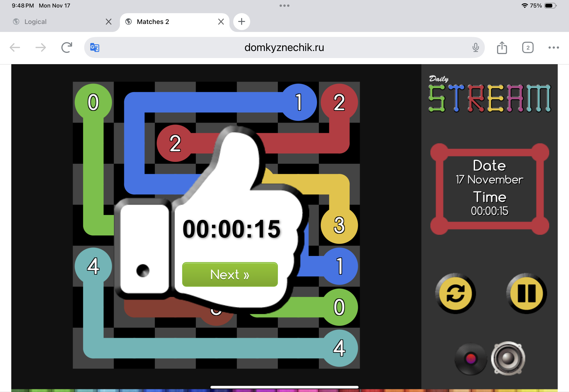Click the domkyznechik.ru address field
This screenshot has width=569, height=392.
click(284, 47)
